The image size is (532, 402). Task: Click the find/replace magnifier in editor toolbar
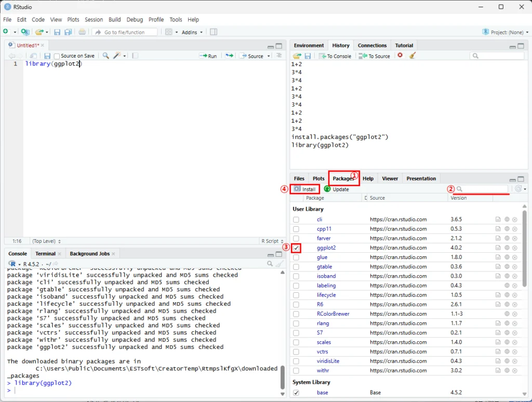[105, 56]
